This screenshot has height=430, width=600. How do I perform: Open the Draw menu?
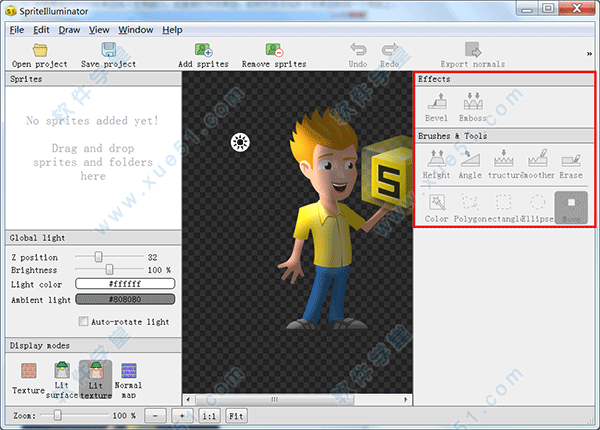coord(69,29)
